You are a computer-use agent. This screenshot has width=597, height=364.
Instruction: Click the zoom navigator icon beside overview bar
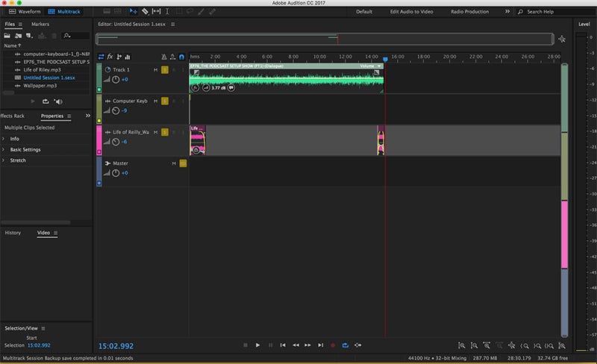point(562,39)
